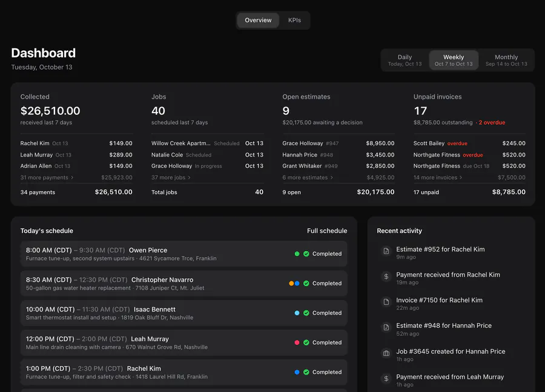Viewport: 545px width, 392px height.
Task: Click the Collected total $26,510.00 heading
Action: [x=50, y=111]
